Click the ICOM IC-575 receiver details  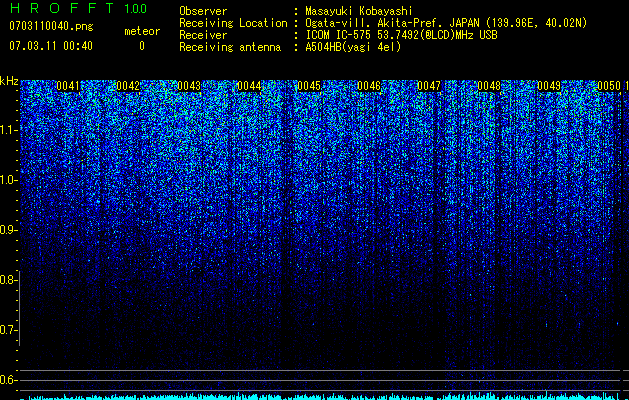point(401,35)
